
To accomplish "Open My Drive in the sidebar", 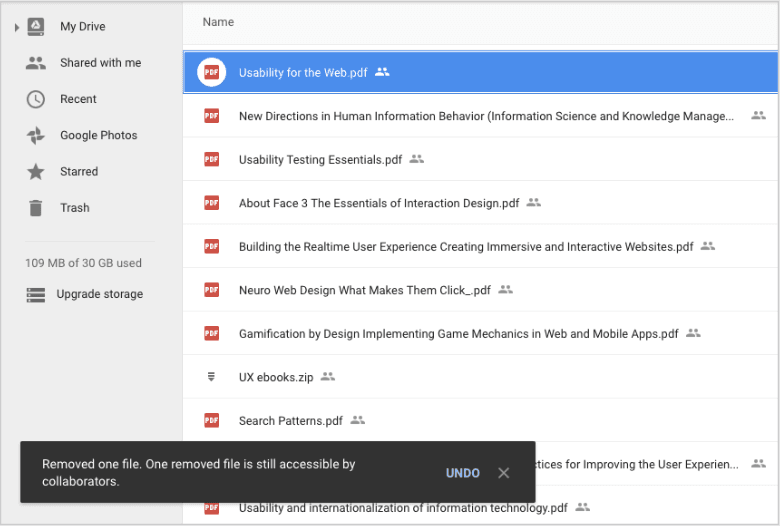I will (x=82, y=27).
